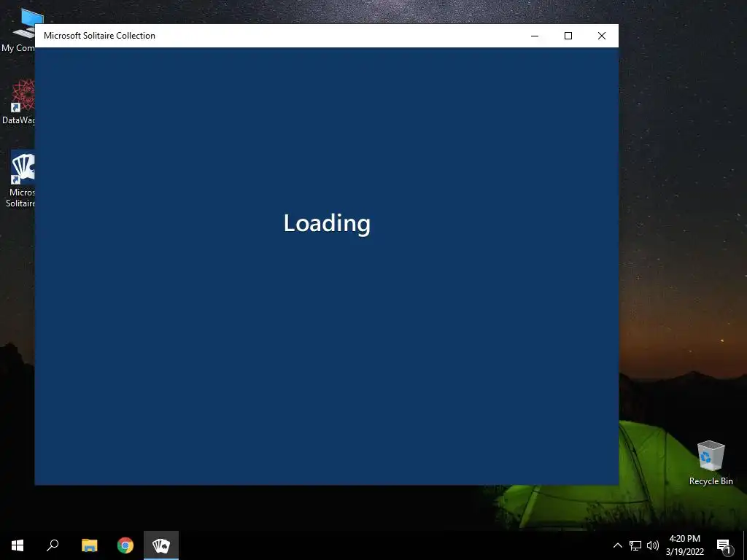Viewport: 747px width, 560px height.
Task: Select the Recycle Bin desktop icon
Action: tap(711, 463)
